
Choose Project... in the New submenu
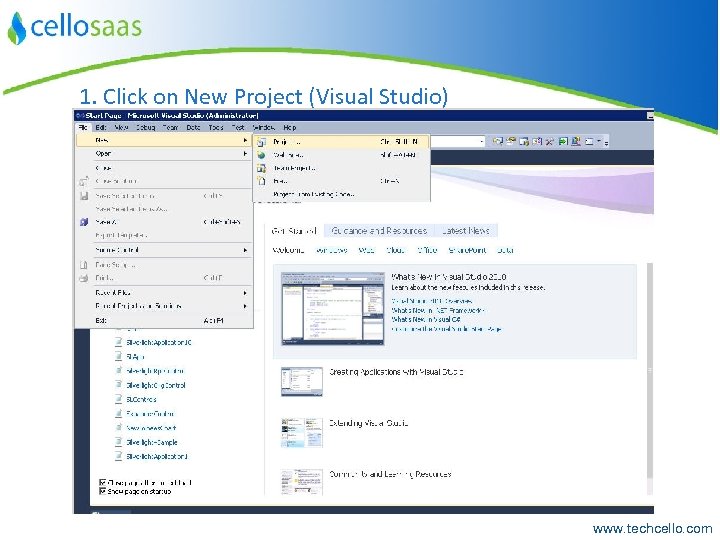(x=342, y=142)
